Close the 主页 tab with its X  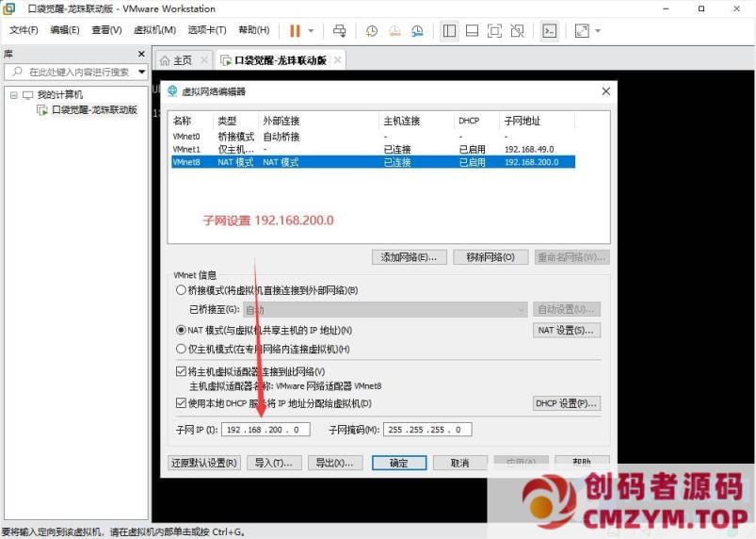pos(204,59)
